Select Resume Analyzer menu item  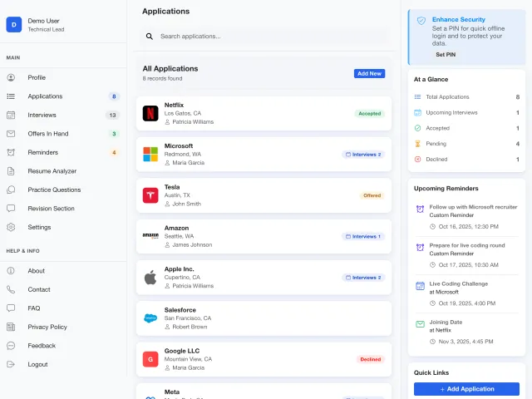63,171
